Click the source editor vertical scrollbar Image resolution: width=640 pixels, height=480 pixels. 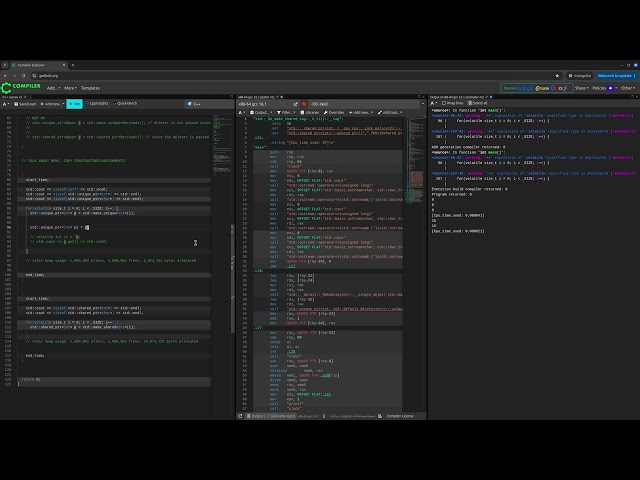click(233, 278)
